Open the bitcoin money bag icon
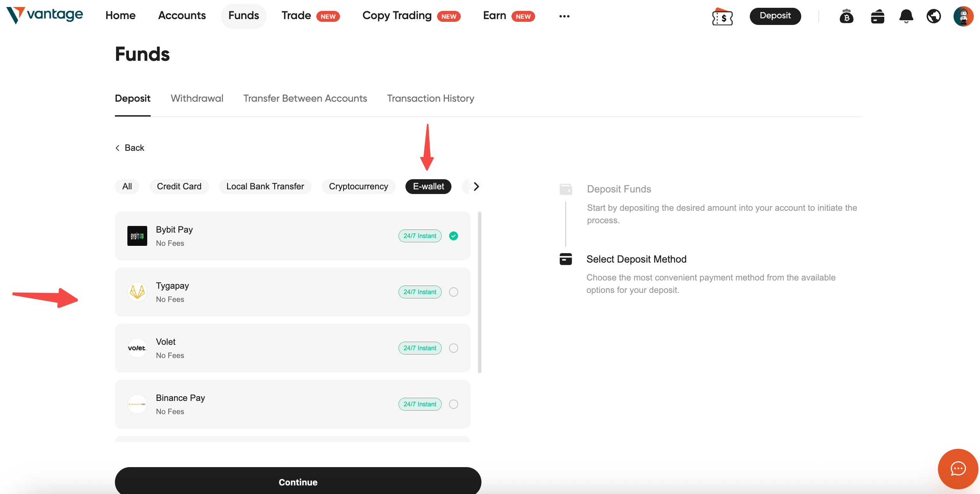 point(846,16)
